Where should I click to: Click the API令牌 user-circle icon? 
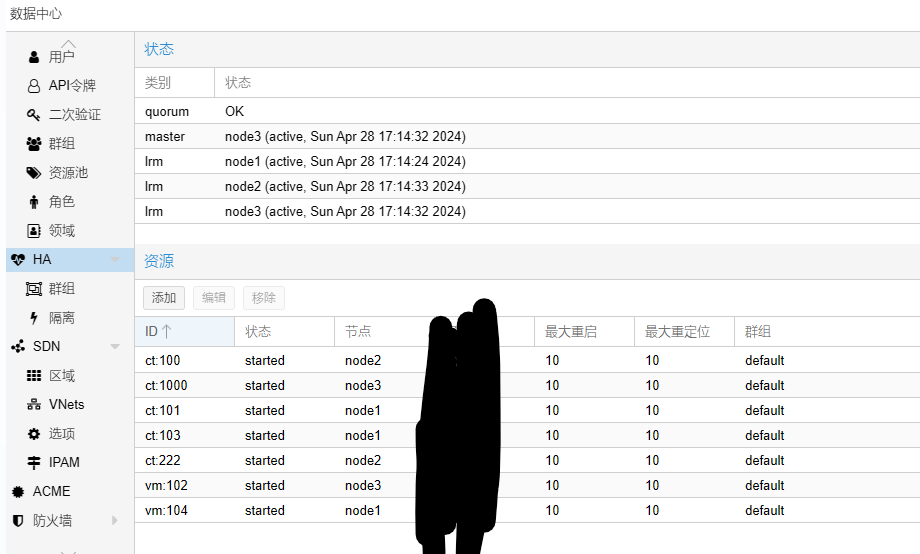[x=34, y=86]
